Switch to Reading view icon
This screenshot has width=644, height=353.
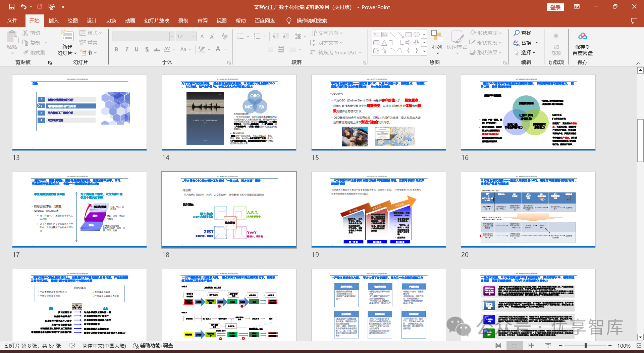531,346
